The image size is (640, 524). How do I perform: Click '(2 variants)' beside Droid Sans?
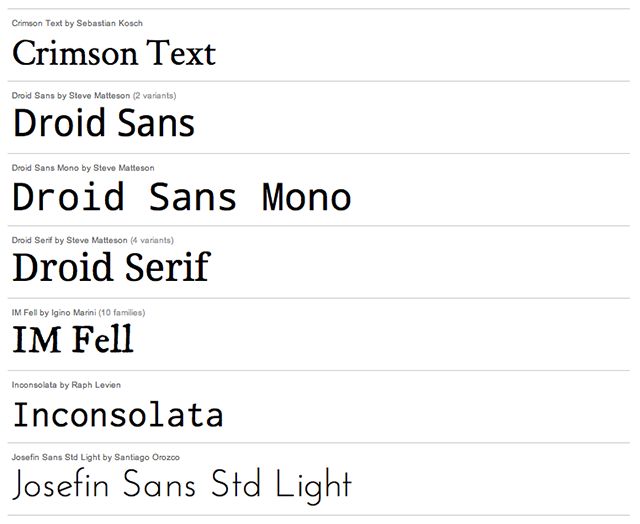(x=155, y=95)
